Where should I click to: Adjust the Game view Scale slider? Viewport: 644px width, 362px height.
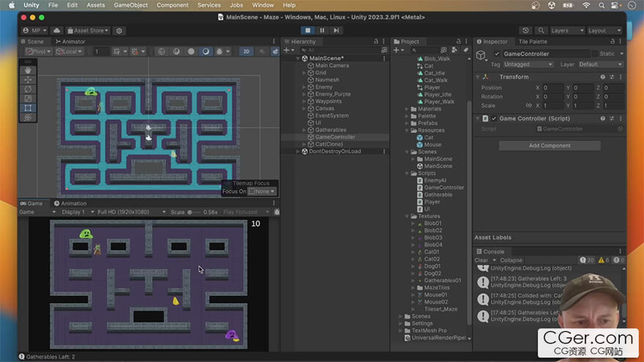pyautogui.click(x=194, y=212)
